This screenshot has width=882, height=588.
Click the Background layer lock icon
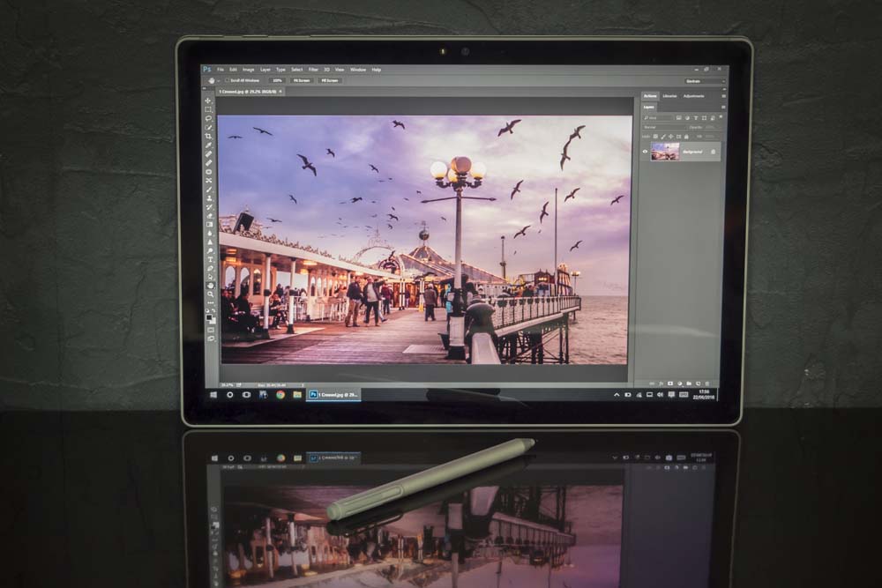pyautogui.click(x=713, y=152)
